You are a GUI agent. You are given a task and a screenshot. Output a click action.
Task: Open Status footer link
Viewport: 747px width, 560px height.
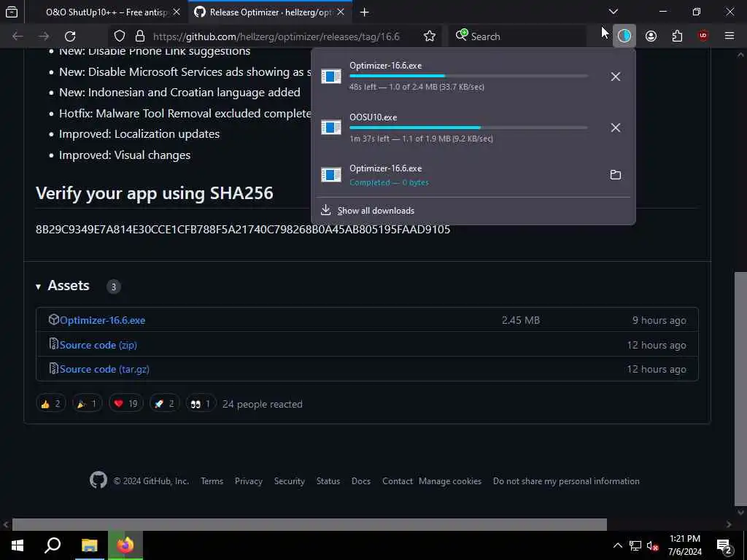328,481
